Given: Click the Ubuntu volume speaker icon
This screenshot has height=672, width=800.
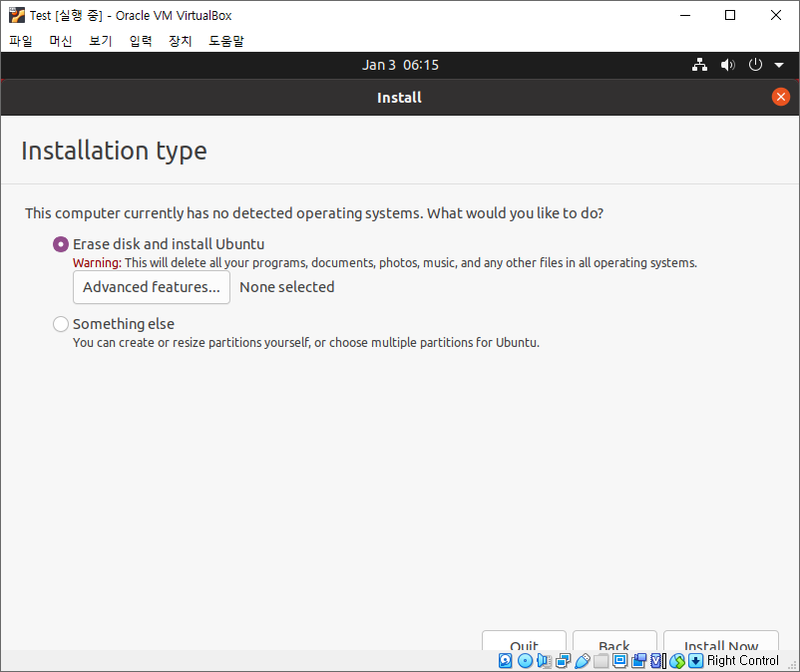Looking at the screenshot, I should (x=727, y=65).
